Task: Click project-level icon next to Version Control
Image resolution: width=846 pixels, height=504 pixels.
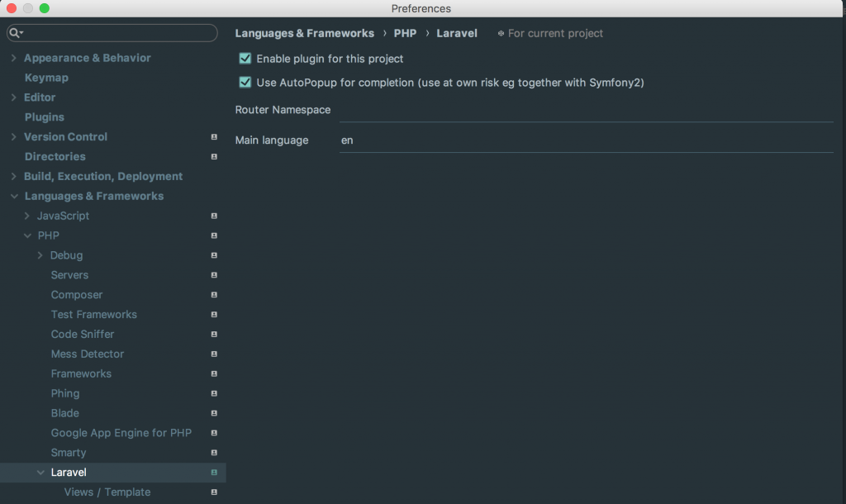Action: pos(214,137)
